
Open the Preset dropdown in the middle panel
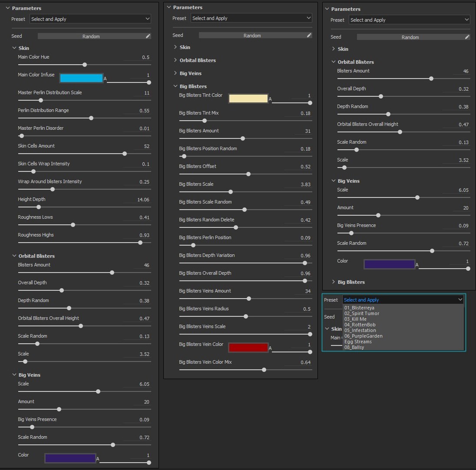(x=251, y=18)
